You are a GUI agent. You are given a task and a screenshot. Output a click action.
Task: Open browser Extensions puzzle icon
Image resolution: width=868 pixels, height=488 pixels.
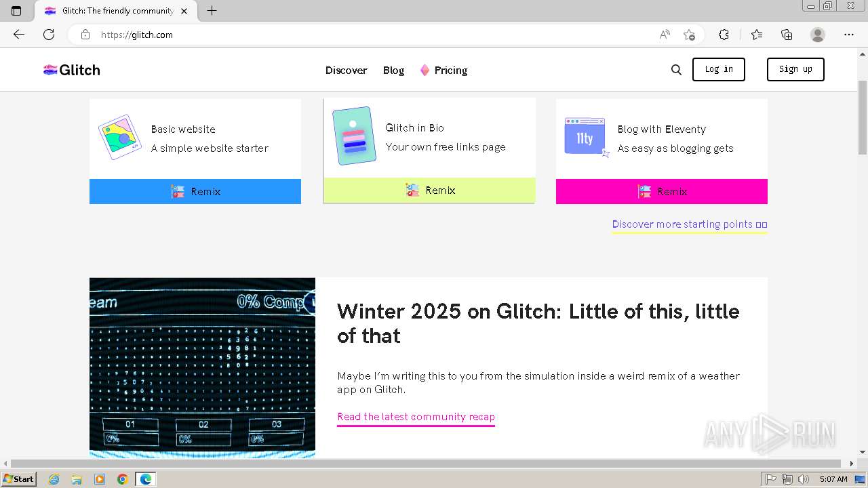point(724,35)
